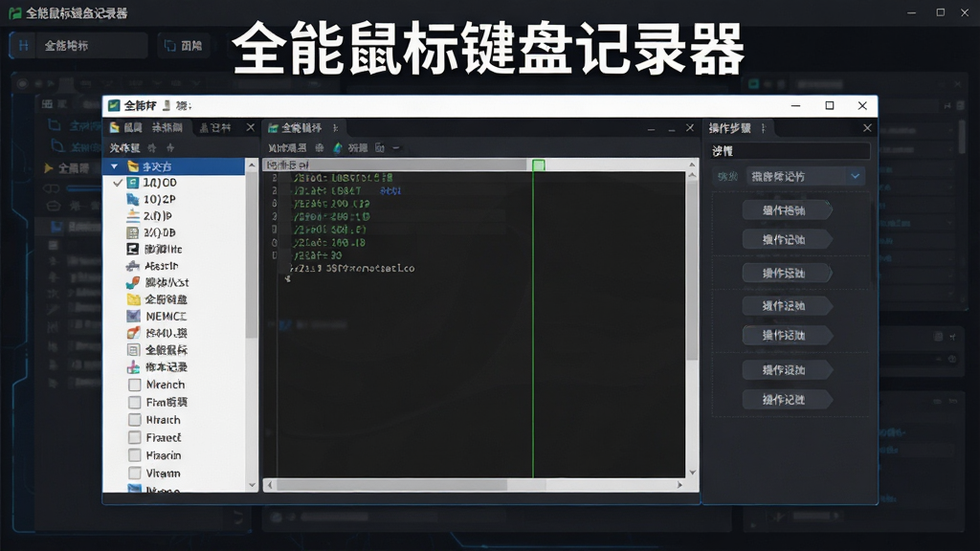Screen dimensions: 980x551
Task: Toggle the checkmark beside the 1(I)OD row
Action: (118, 183)
